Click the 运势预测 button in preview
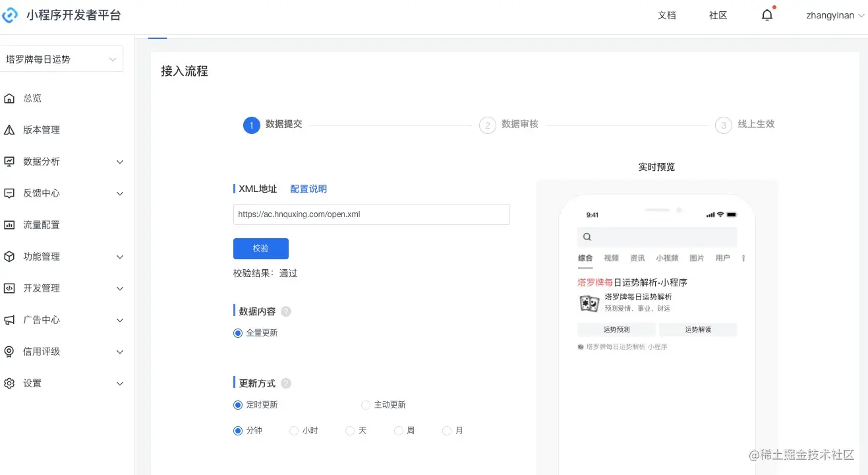 pyautogui.click(x=616, y=330)
